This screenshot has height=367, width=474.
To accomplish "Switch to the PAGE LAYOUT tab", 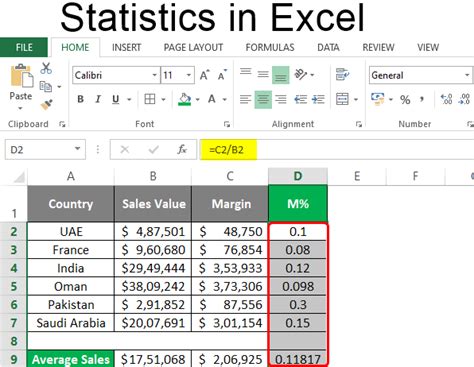I will pos(193,47).
